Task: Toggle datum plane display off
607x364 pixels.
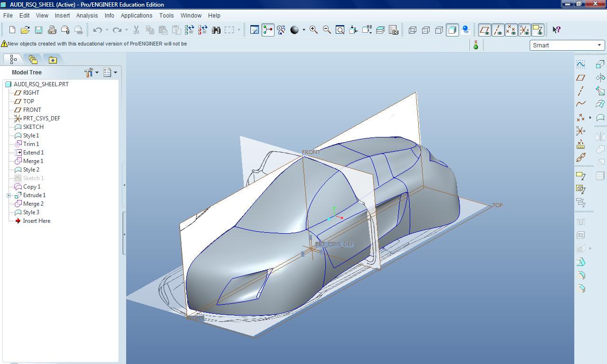Action: (485, 30)
